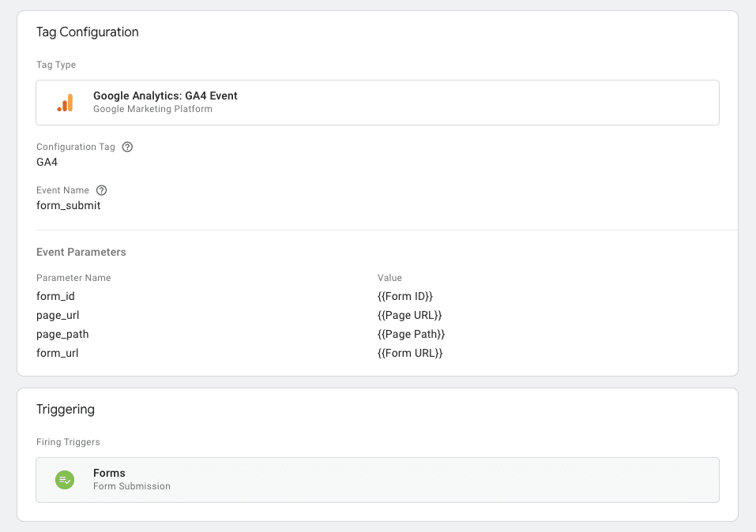Click the Google Analytics bar chart icon
The width and height of the screenshot is (756, 532).
point(65,103)
